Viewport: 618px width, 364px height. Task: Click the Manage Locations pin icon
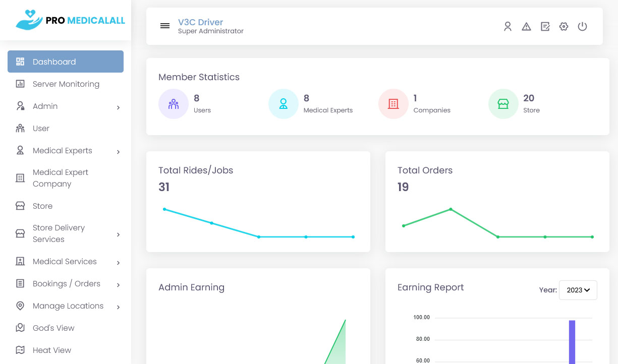(20, 306)
